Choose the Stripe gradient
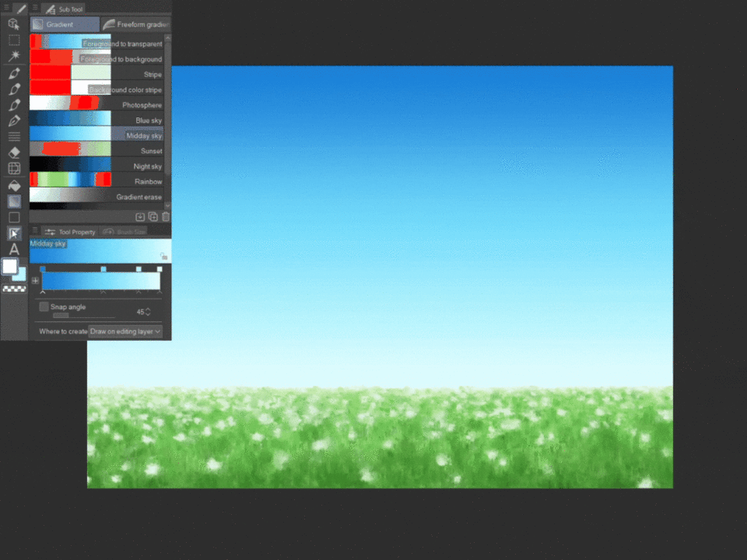The width and height of the screenshot is (747, 560). pyautogui.click(x=96, y=72)
